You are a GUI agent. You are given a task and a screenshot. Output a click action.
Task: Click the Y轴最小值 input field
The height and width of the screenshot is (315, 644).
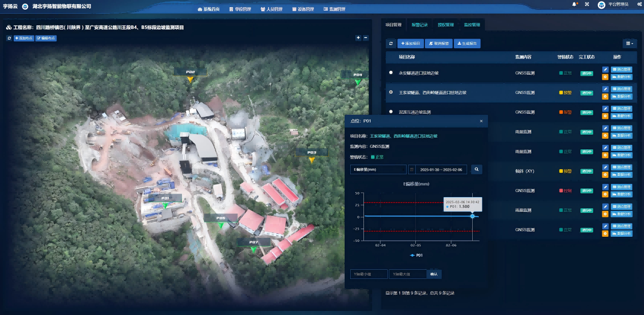[x=369, y=274]
